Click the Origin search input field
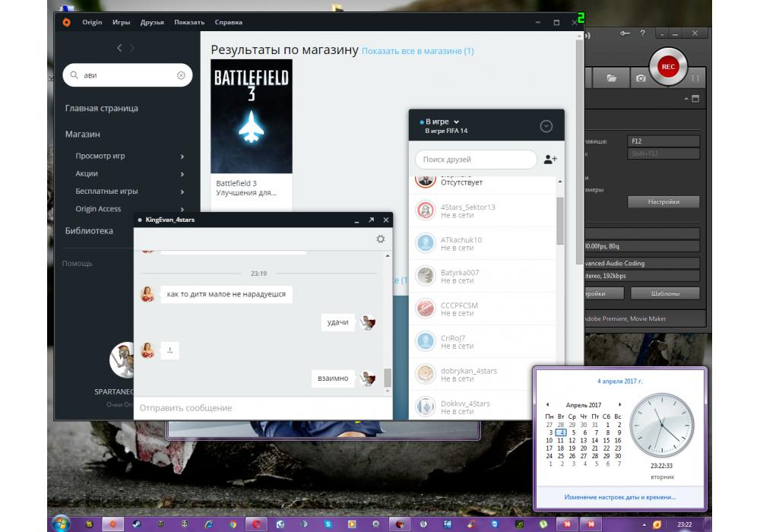760x532 pixels. [128, 75]
